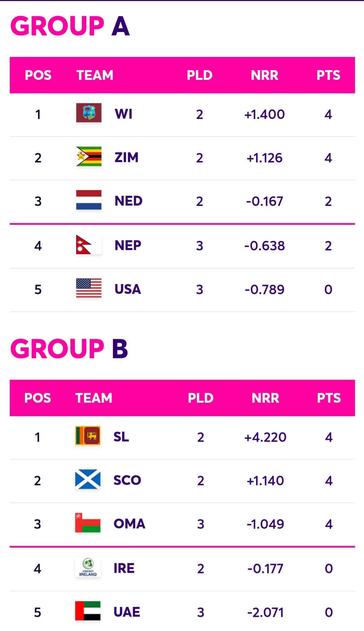Select the OMA team name

129,523
